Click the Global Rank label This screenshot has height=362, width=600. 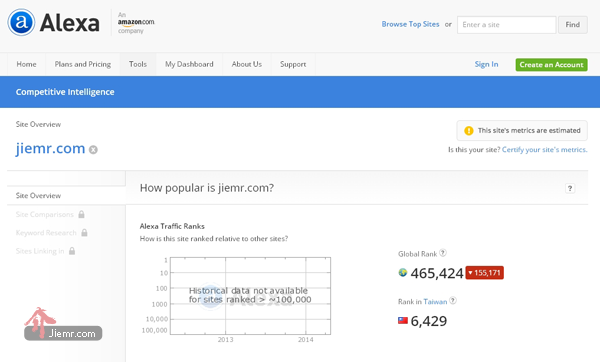(417, 254)
